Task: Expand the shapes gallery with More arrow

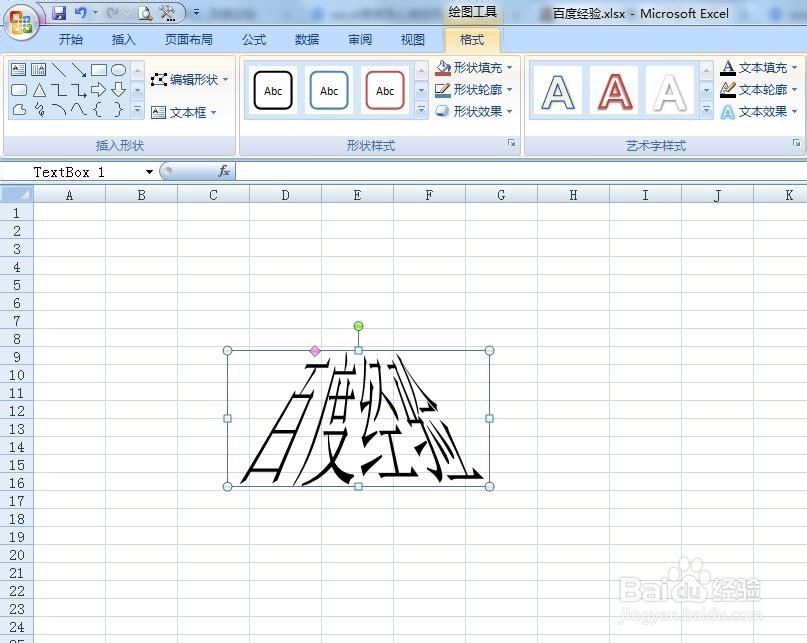Action: (x=137, y=110)
